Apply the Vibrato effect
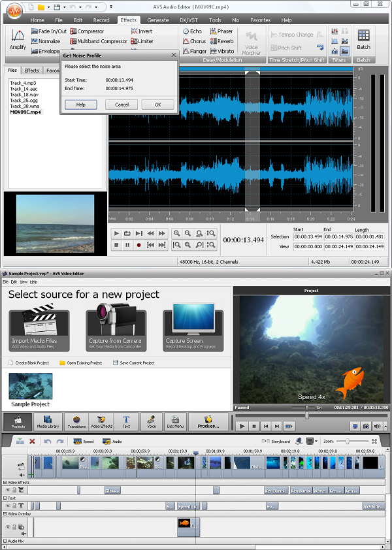The width and height of the screenshot is (392, 550). pyautogui.click(x=222, y=51)
